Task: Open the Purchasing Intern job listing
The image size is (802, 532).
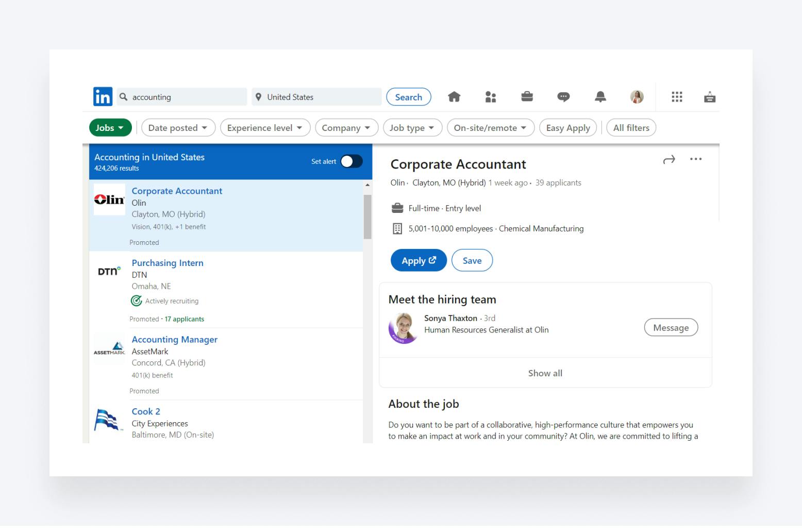Action: click(168, 263)
